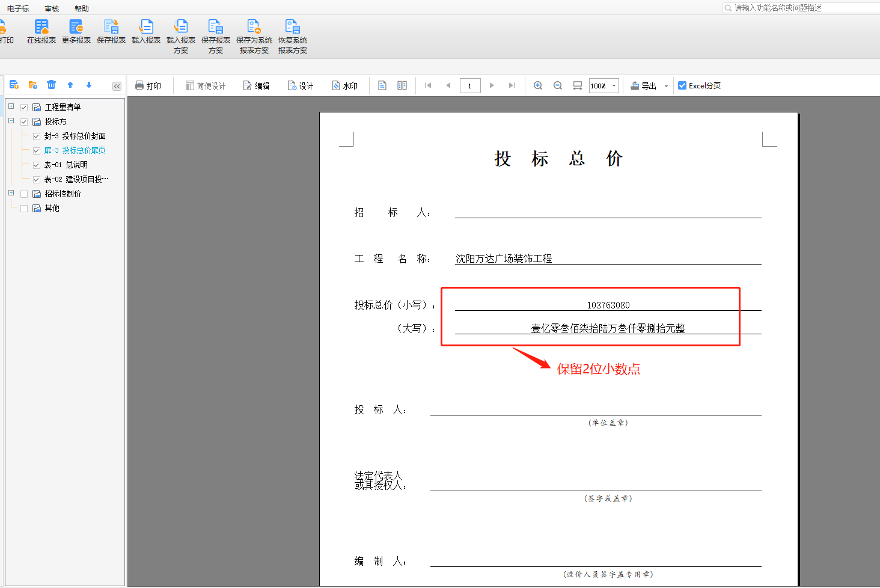Click the fit page width icon

click(x=578, y=85)
